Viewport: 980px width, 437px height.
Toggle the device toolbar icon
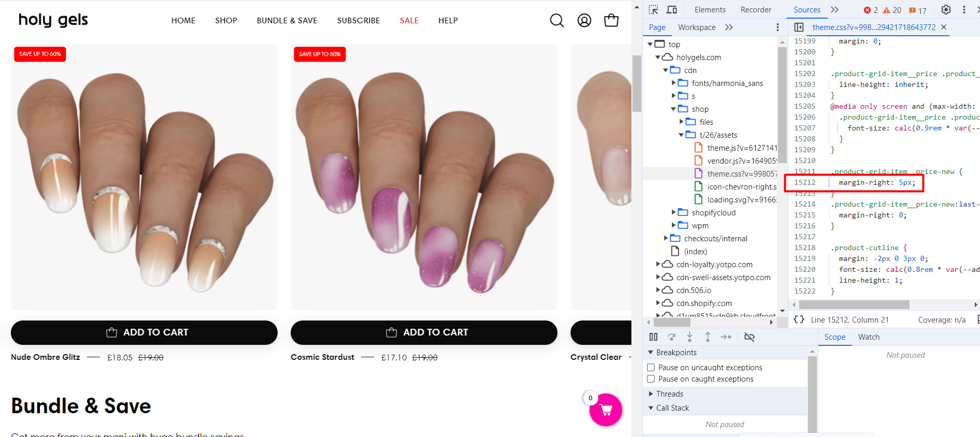pos(672,10)
